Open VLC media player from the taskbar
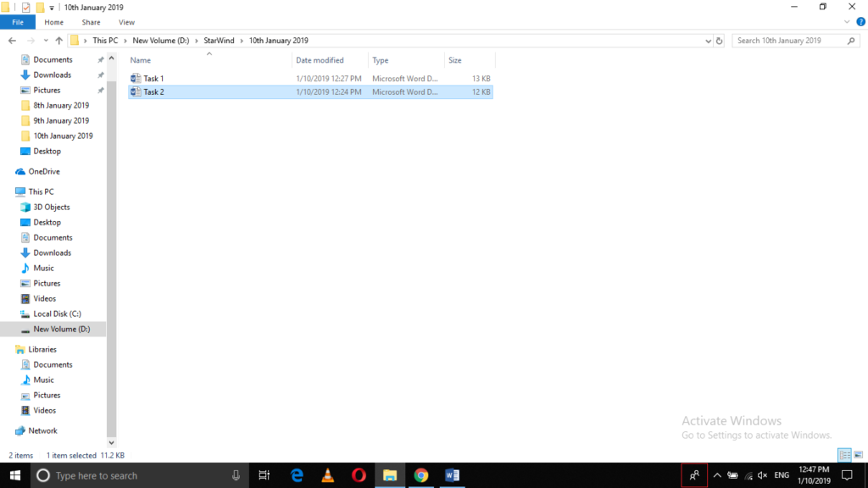 pyautogui.click(x=327, y=475)
